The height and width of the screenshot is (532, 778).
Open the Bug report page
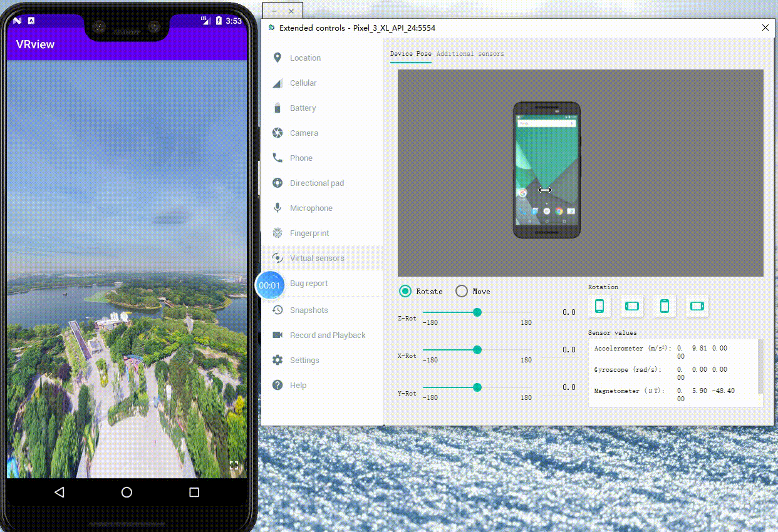[321, 283]
